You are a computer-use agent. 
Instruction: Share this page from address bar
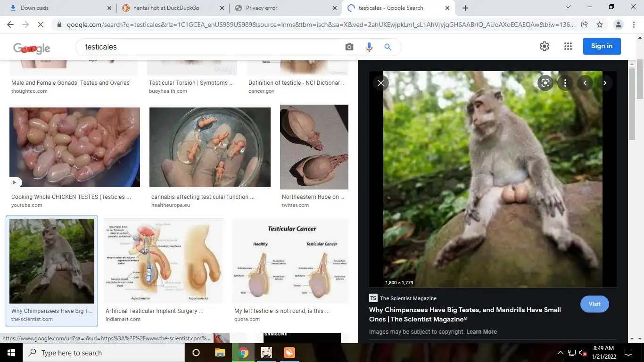coord(585,25)
